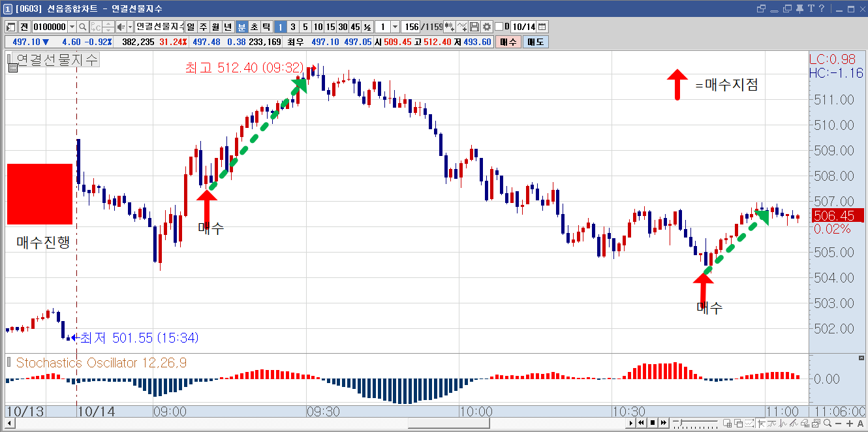Viewport: 868px width, 432px height.
Task: Click the stop button in replay controls
Action: coord(651,424)
